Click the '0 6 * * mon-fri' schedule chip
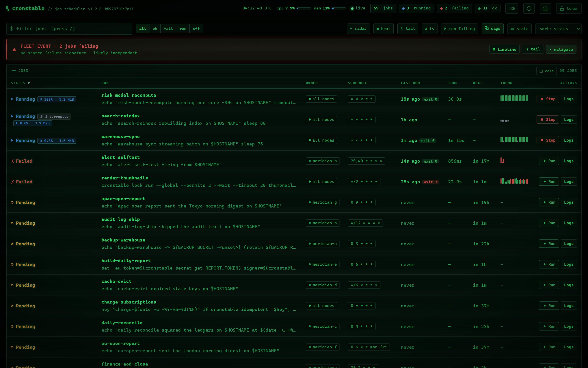 pyautogui.click(x=369, y=347)
